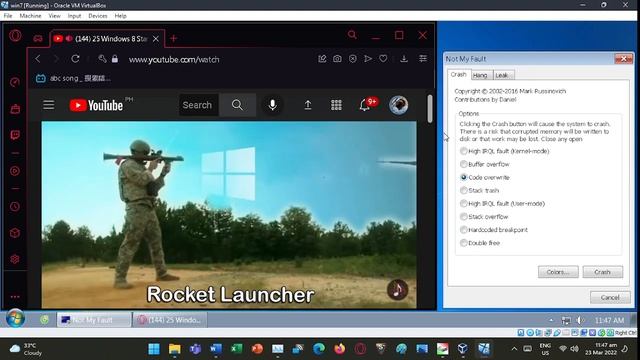Open host Windows 11 Start button
The image size is (640, 360).
pos(154,349)
